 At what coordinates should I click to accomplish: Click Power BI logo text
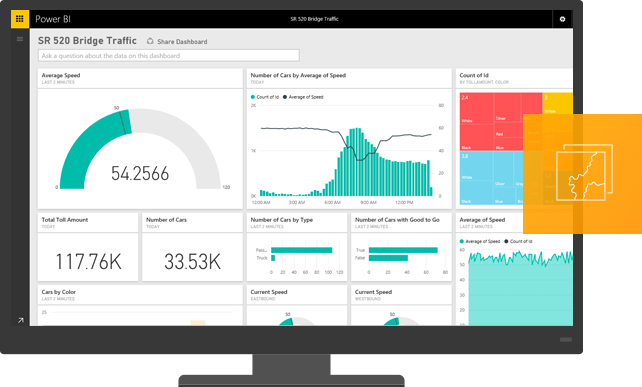click(x=53, y=19)
